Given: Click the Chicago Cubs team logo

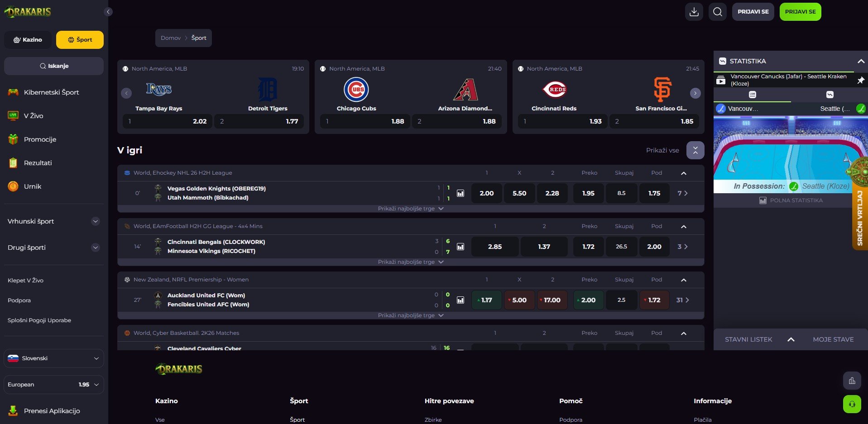Looking at the screenshot, I should [x=356, y=90].
